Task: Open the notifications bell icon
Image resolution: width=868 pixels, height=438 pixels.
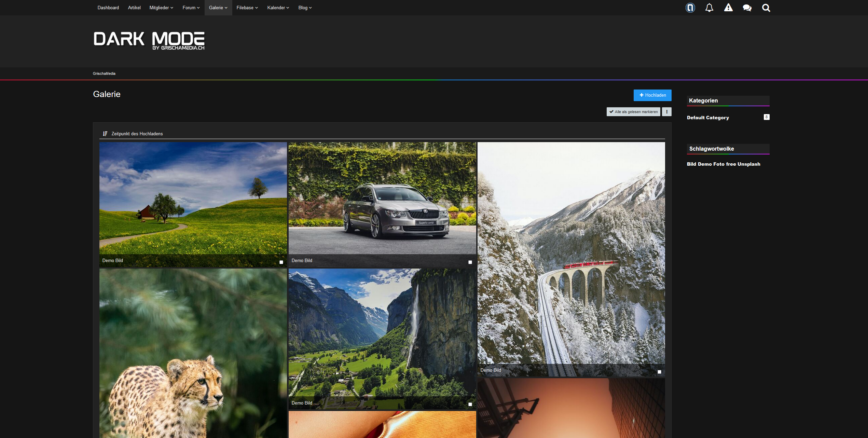Action: (709, 8)
